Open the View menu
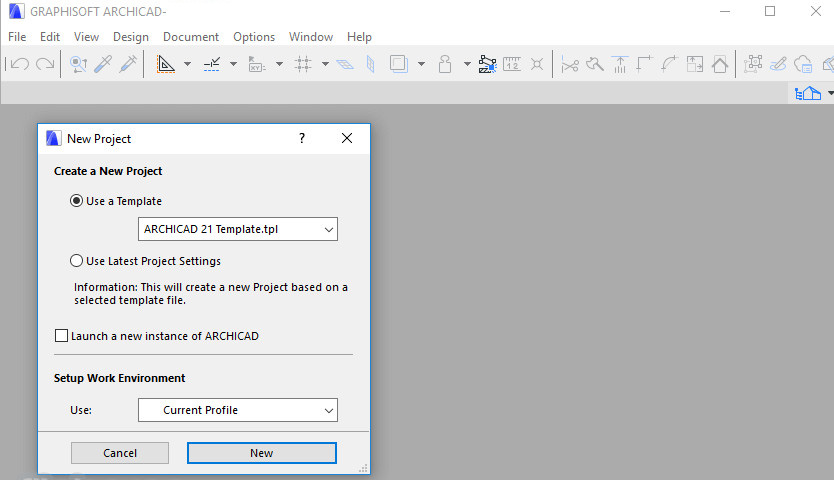Image resolution: width=834 pixels, height=480 pixels. [86, 37]
